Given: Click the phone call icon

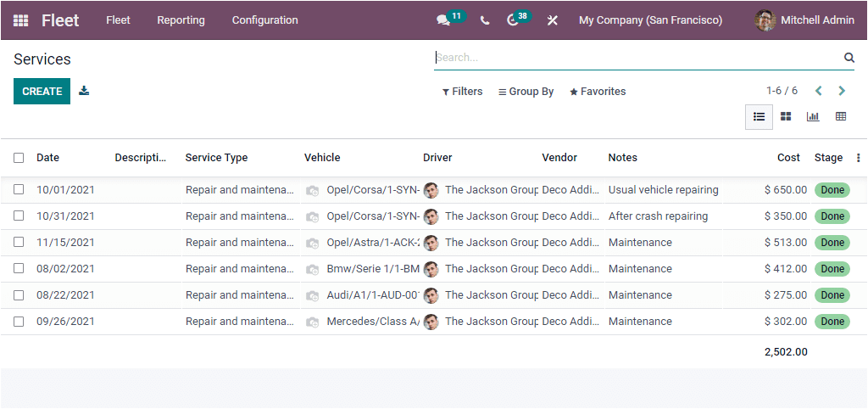Looking at the screenshot, I should pos(485,20).
